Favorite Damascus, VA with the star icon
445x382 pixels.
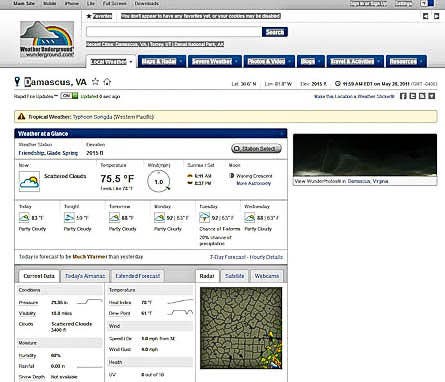pos(95,81)
